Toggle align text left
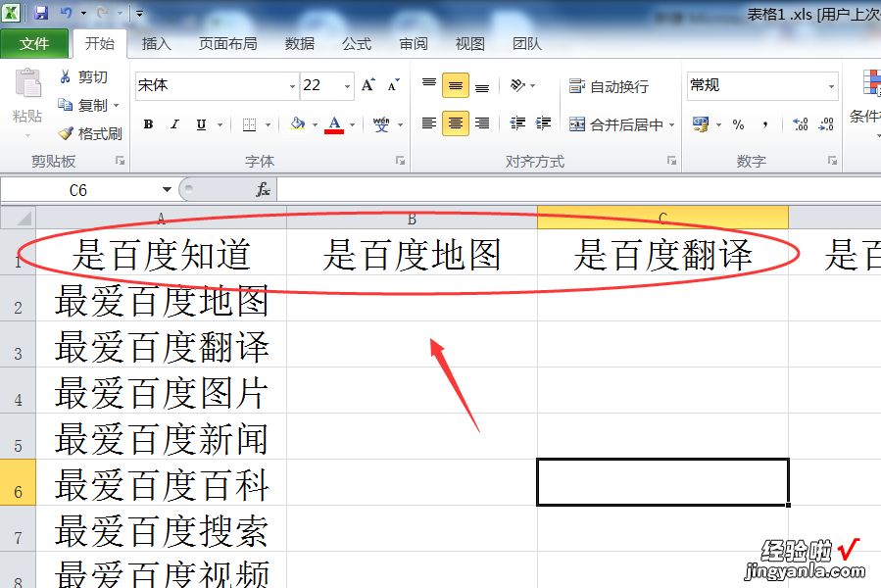Image resolution: width=881 pixels, height=588 pixels. (x=428, y=123)
